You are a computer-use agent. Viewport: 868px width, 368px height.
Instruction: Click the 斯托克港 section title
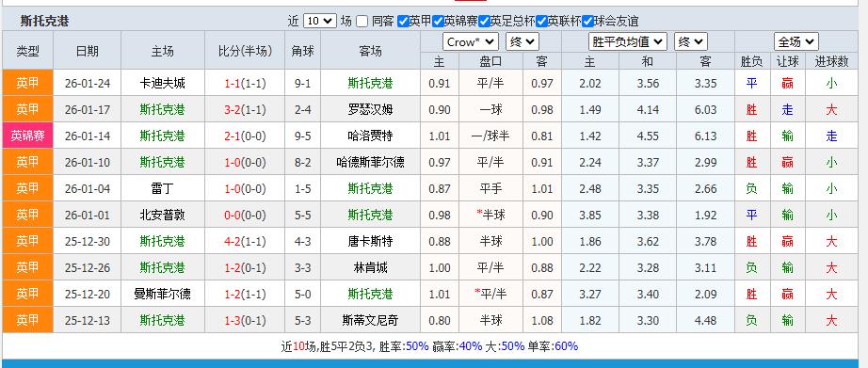pyautogui.click(x=44, y=22)
